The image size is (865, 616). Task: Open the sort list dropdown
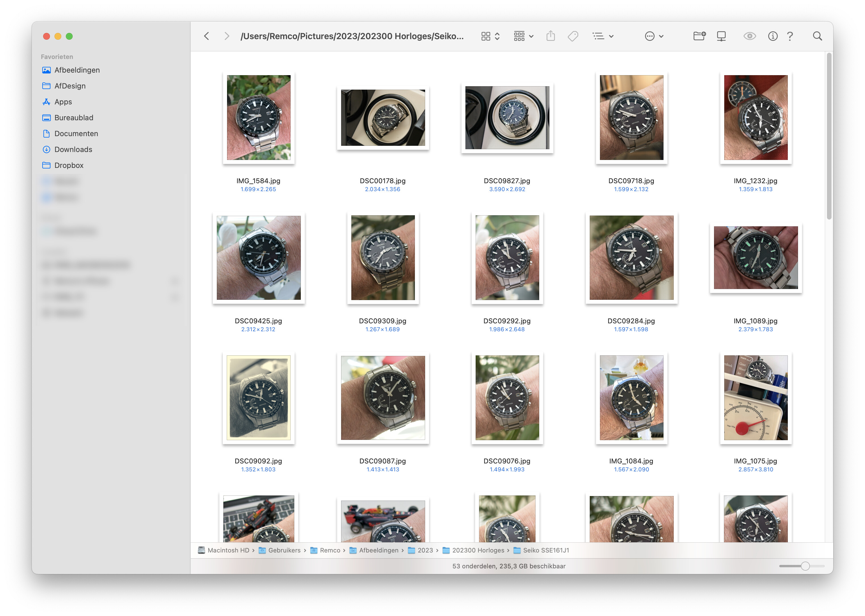pyautogui.click(x=603, y=36)
